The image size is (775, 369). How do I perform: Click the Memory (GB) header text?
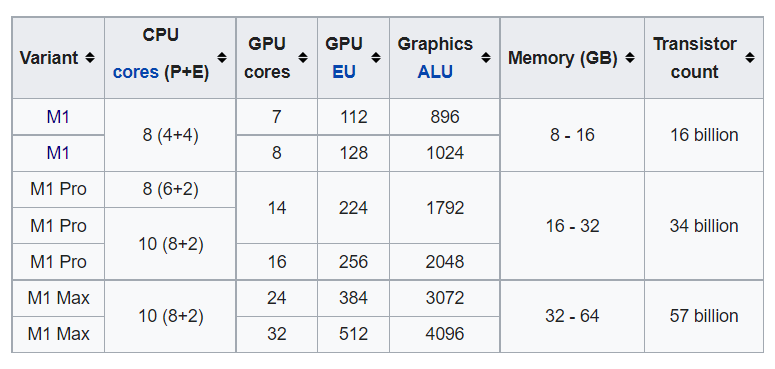click(563, 58)
